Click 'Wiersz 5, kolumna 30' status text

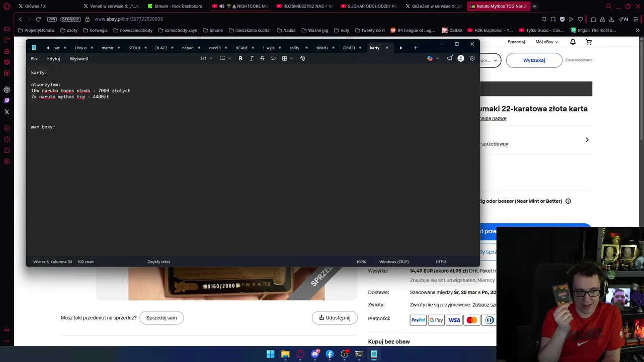point(52,261)
